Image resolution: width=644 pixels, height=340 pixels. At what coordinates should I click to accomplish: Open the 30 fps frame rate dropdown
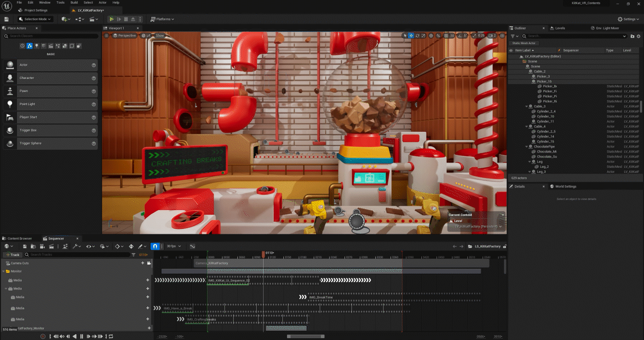[173, 246]
